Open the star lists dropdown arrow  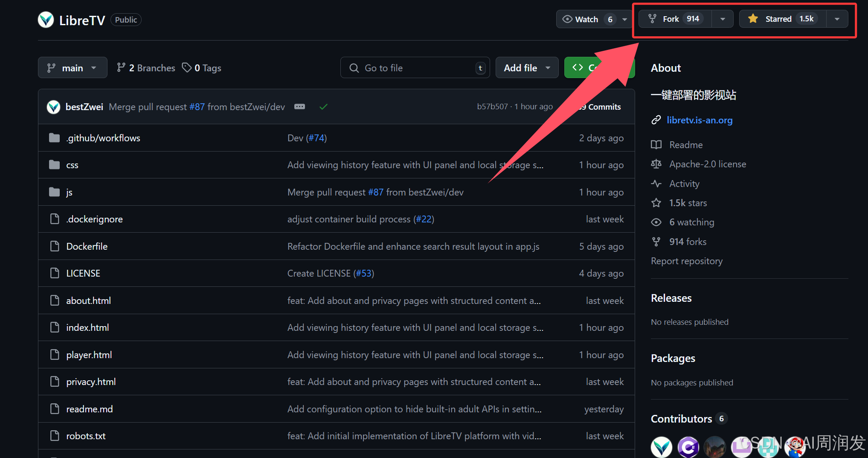point(837,19)
